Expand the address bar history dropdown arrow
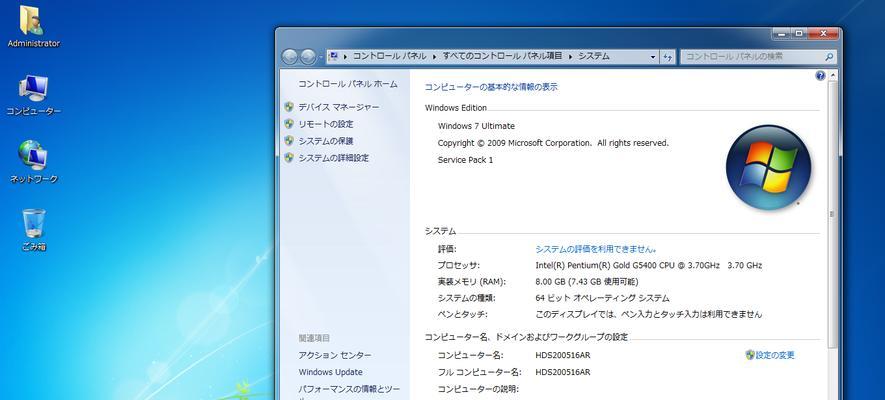The image size is (885, 400). click(x=653, y=57)
